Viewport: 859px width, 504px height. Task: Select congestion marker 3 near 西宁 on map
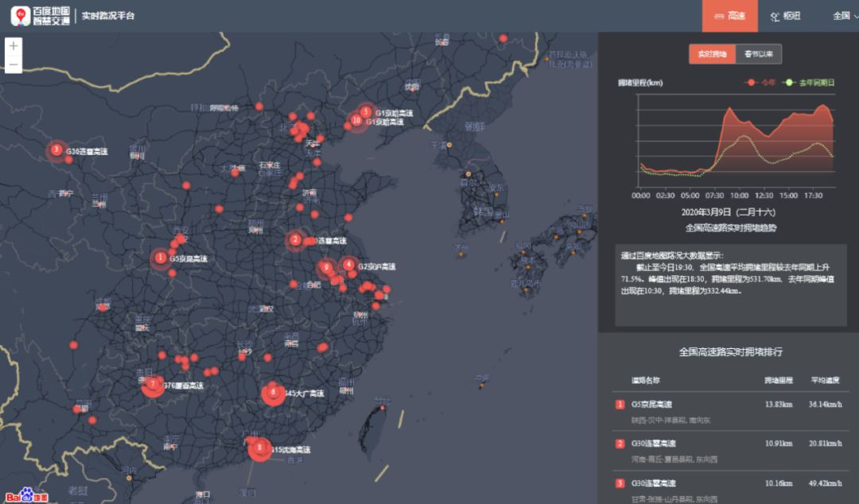(56, 149)
